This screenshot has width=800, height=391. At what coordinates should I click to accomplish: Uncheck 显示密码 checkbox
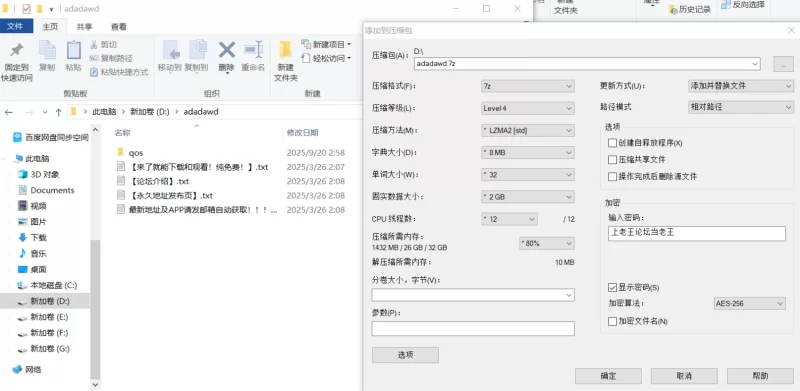(613, 288)
